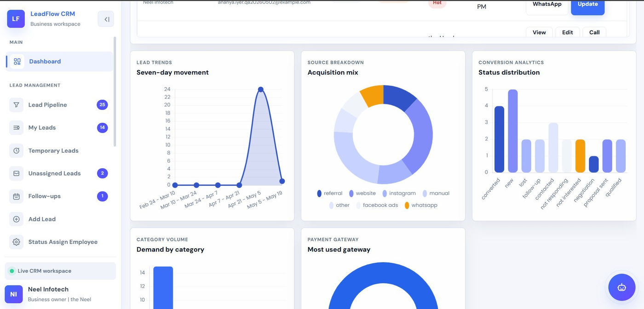Click the Unassigned Leads badge showing 2
This screenshot has height=309, width=644.
[x=102, y=173]
